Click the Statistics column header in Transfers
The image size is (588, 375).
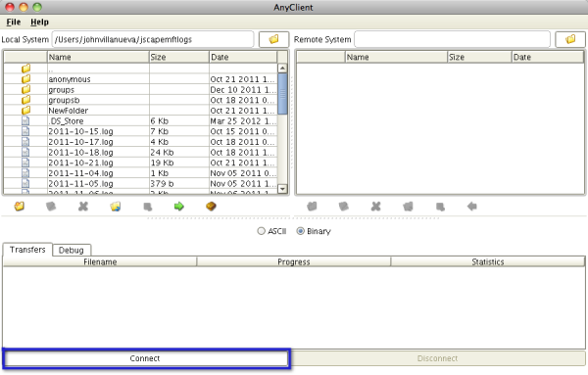click(487, 261)
